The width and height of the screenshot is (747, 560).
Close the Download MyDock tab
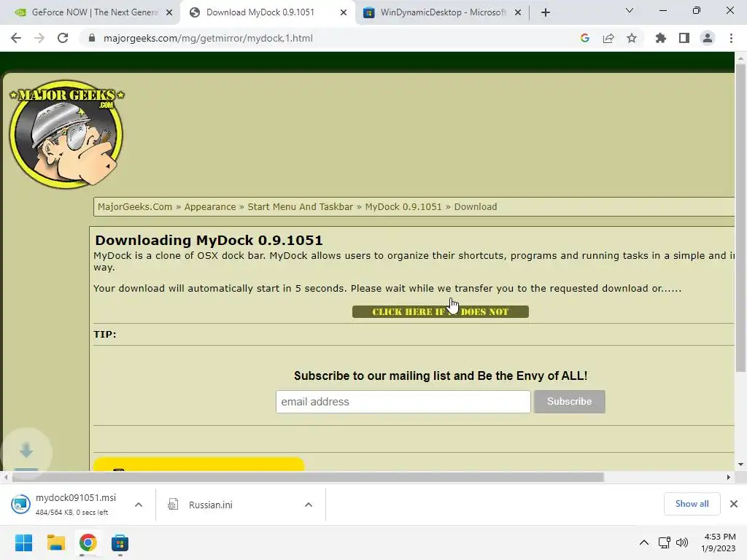point(344,12)
